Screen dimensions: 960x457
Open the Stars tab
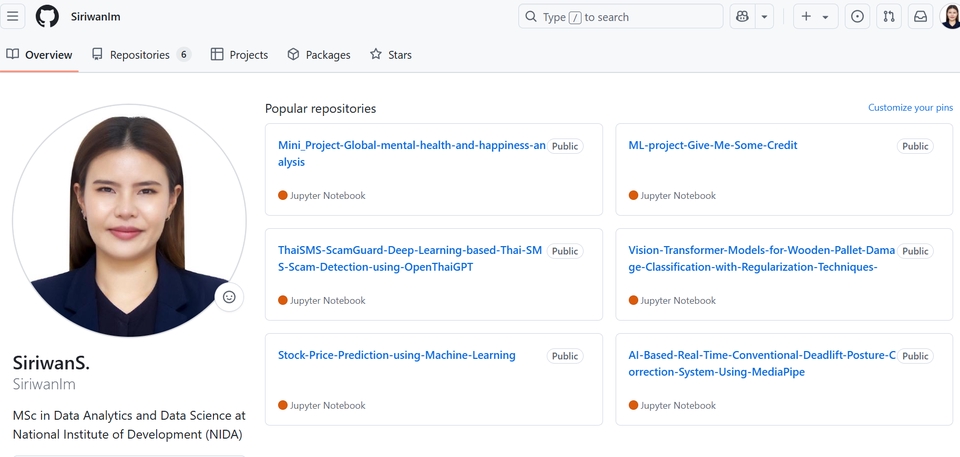[x=391, y=55]
